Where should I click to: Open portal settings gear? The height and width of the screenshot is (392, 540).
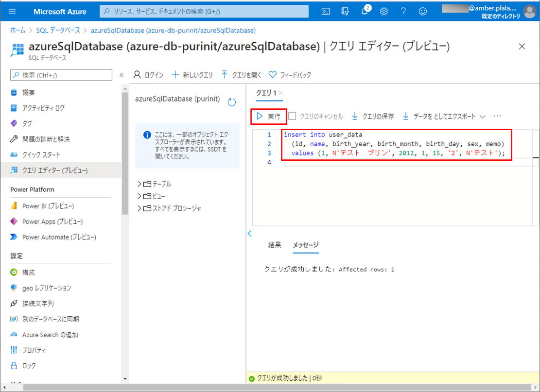click(x=384, y=11)
